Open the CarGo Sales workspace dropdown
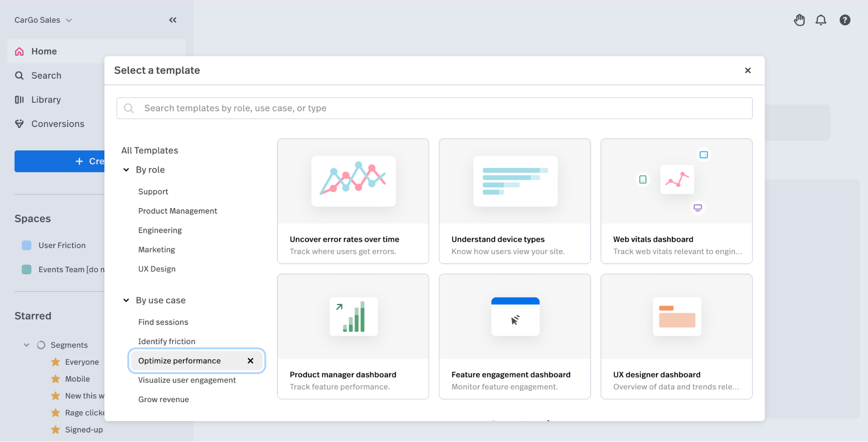868x442 pixels. click(43, 20)
